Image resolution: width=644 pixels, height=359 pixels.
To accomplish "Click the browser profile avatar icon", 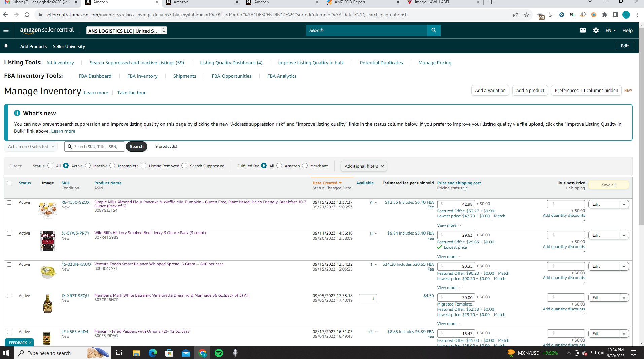I will click(x=626, y=15).
